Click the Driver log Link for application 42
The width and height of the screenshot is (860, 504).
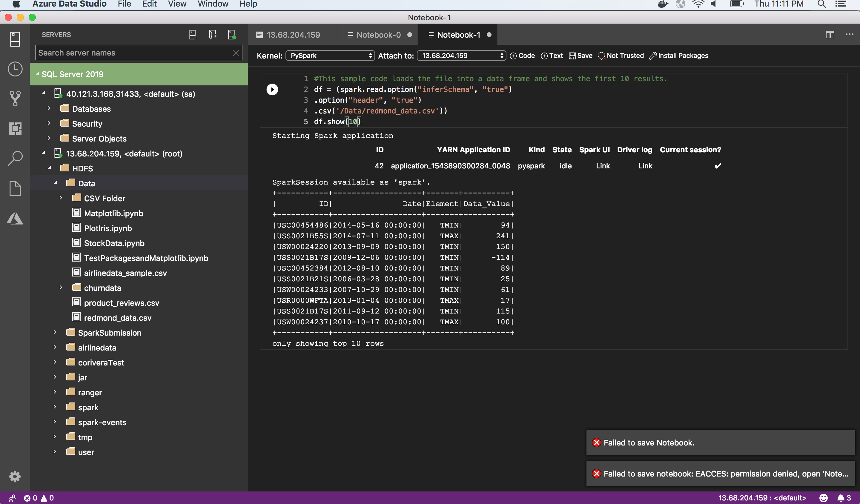(645, 166)
